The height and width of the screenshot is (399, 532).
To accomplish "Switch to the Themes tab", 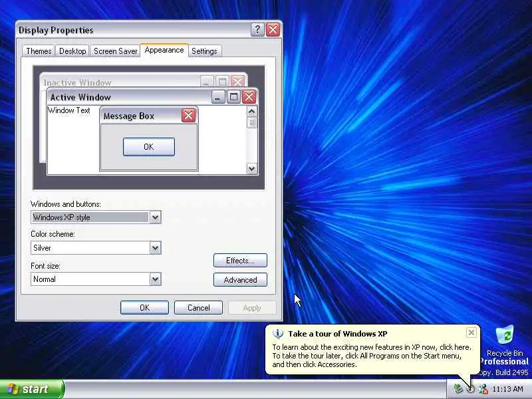I will point(39,51).
